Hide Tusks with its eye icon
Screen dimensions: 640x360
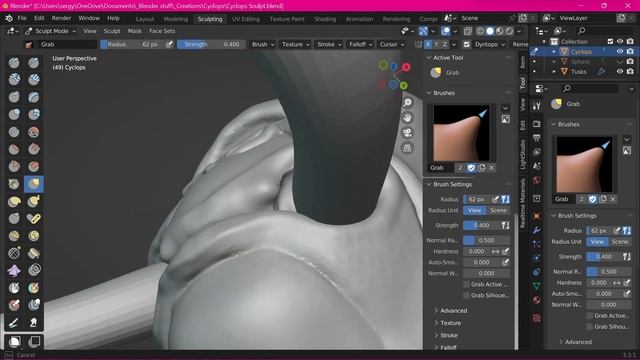click(620, 71)
